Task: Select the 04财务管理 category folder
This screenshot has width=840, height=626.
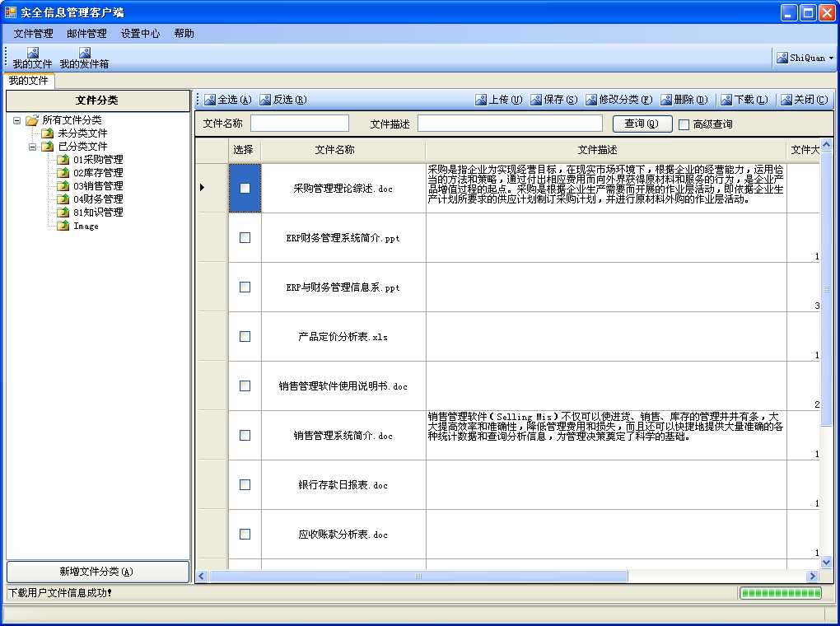Action: [x=91, y=199]
